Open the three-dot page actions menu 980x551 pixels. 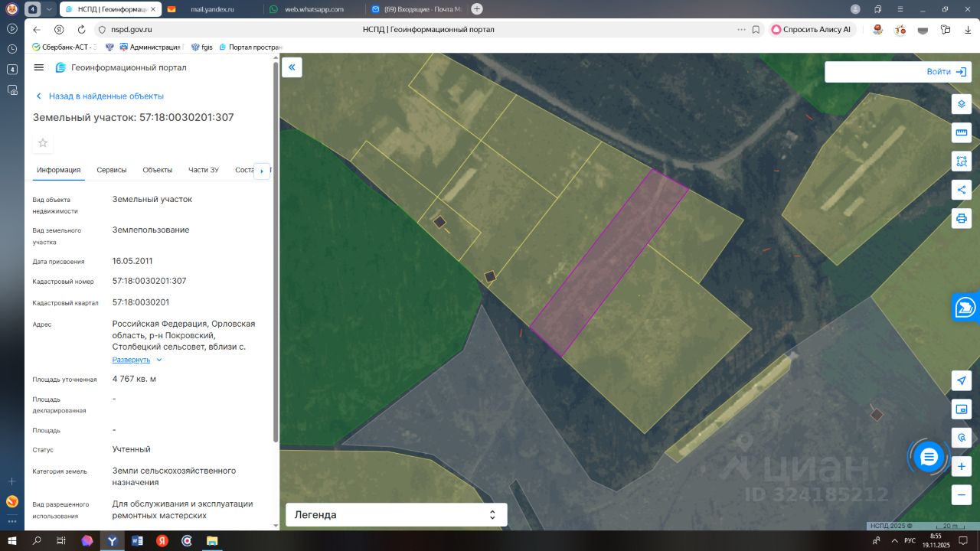point(740,30)
